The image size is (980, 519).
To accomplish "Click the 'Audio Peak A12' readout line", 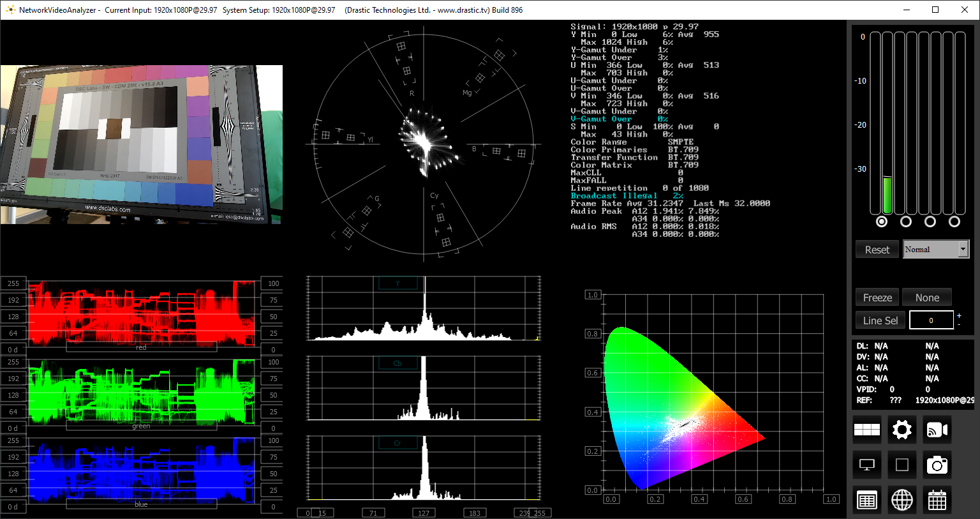I will pos(644,211).
